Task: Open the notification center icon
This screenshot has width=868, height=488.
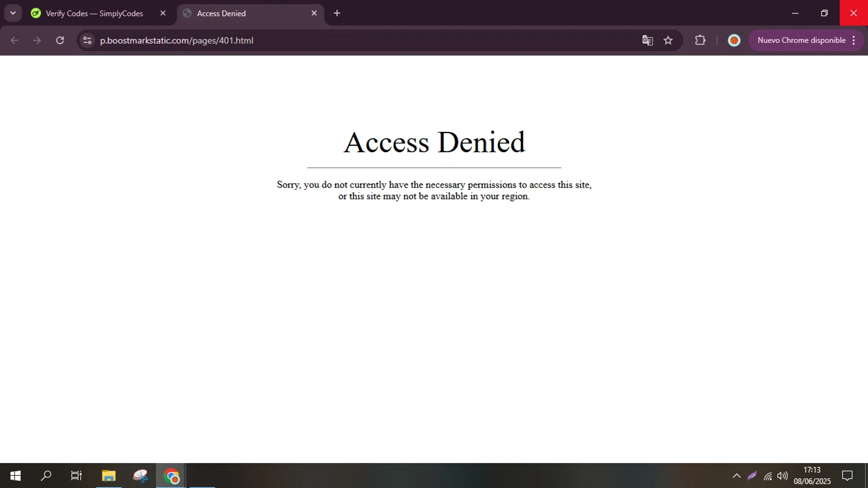Action: [x=847, y=476]
